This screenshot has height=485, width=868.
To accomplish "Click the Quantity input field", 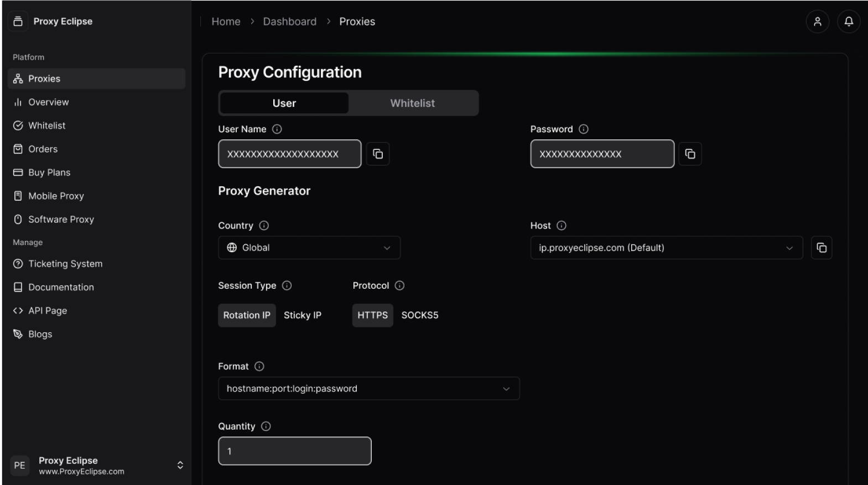I will click(x=294, y=451).
